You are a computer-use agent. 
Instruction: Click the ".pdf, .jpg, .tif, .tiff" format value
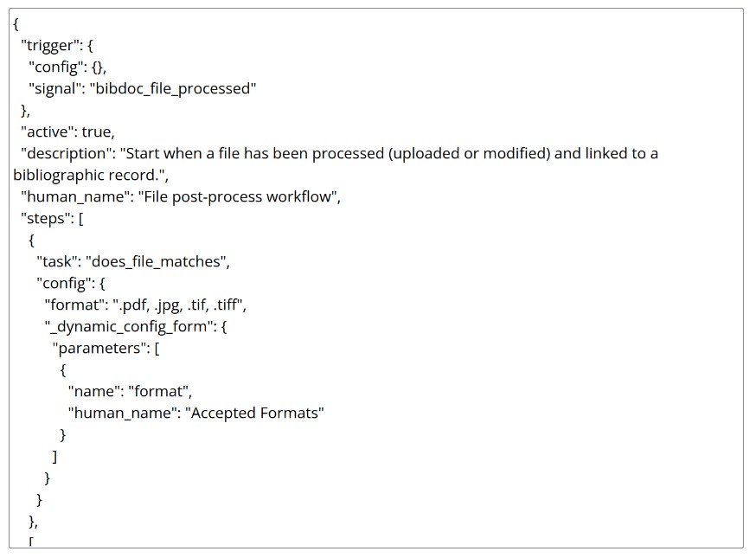179,305
